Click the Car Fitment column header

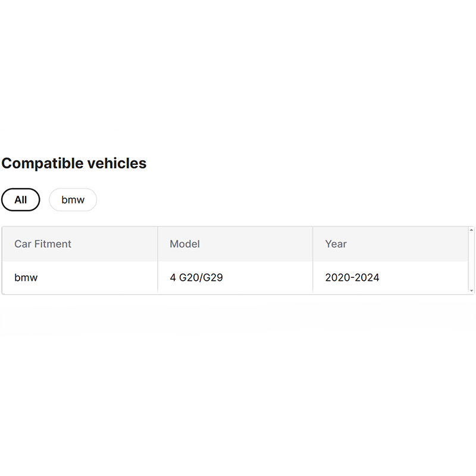pos(43,244)
